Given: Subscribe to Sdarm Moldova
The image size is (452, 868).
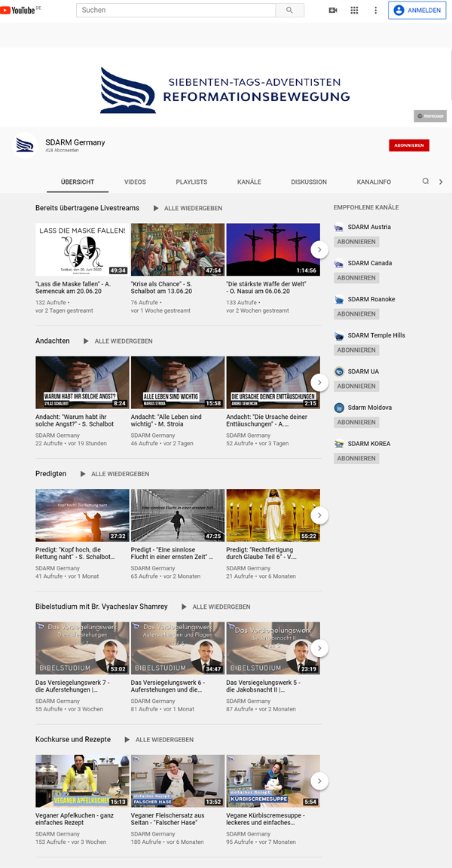Looking at the screenshot, I should (356, 423).
